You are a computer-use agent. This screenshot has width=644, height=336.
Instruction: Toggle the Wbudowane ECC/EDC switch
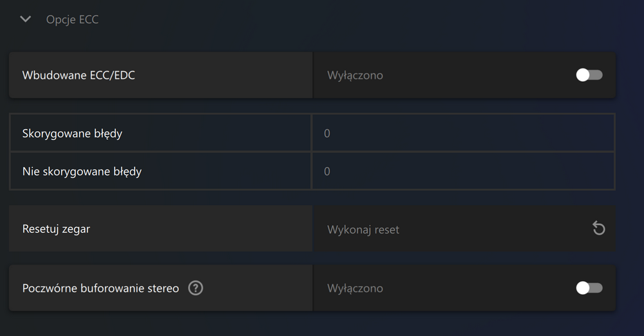pyautogui.click(x=589, y=75)
